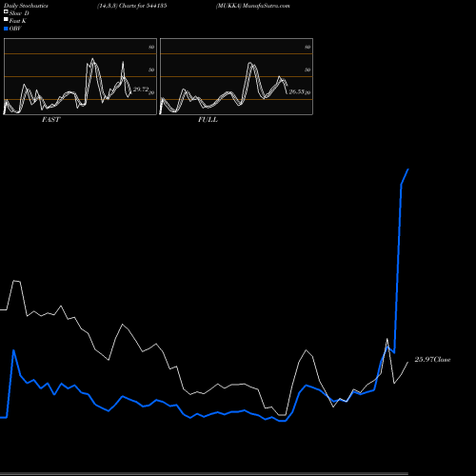Click the OBV legend label
476x476 pixels.
15,29
